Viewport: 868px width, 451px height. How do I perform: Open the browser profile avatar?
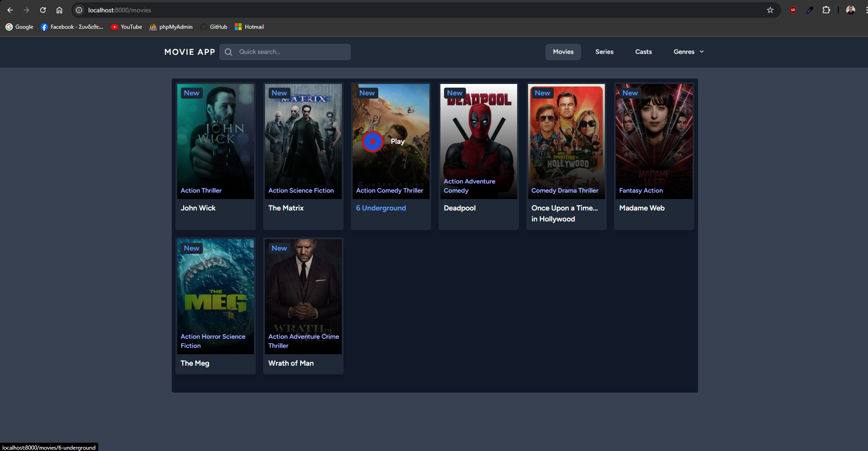851,10
